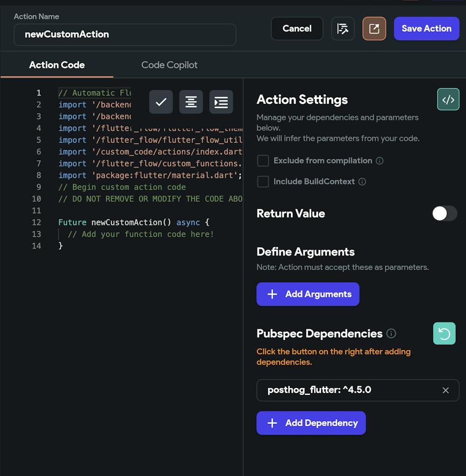Click the list-edit icon next to Cancel
Image resolution: width=466 pixels, height=476 pixels.
343,29
